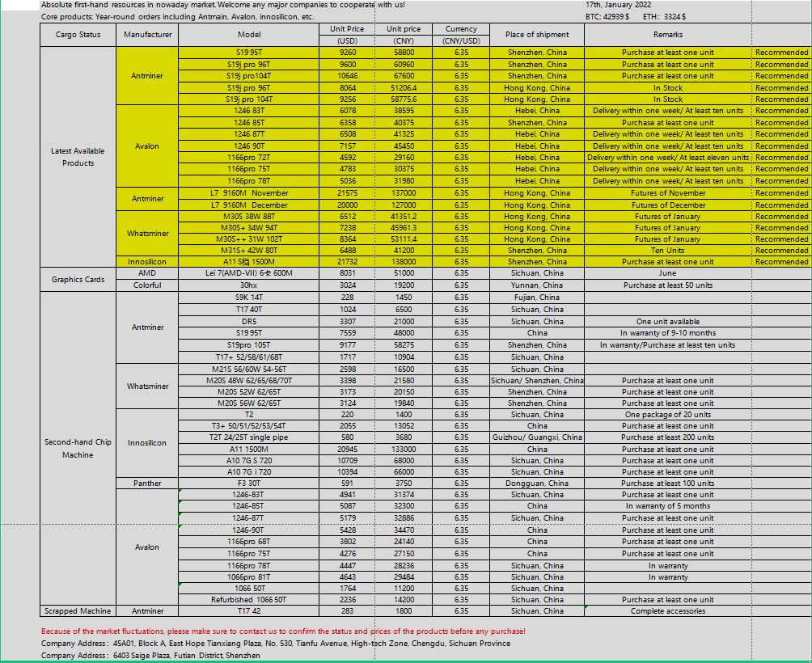This screenshot has width=812, height=663.
Task: Click "One package of 20 units" remark
Action: [x=668, y=415]
